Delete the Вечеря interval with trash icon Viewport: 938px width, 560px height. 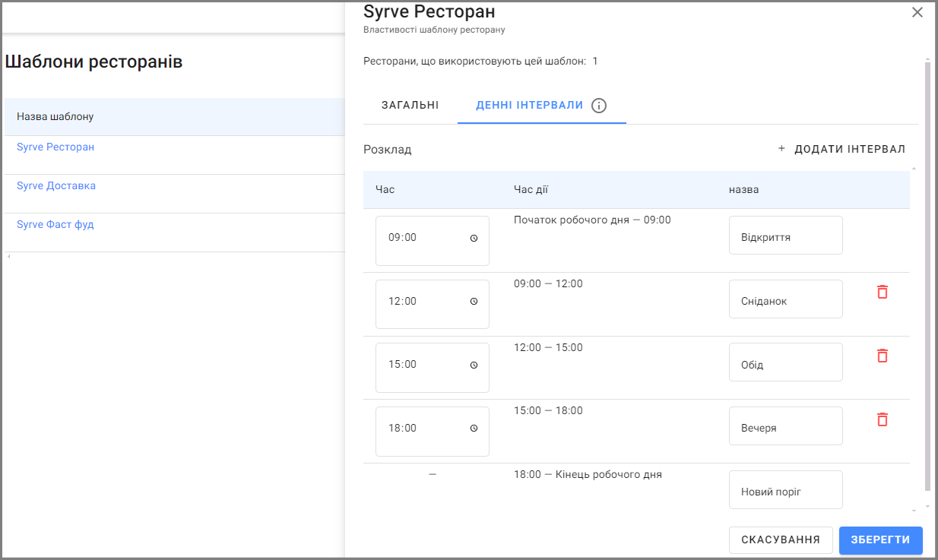click(x=883, y=419)
